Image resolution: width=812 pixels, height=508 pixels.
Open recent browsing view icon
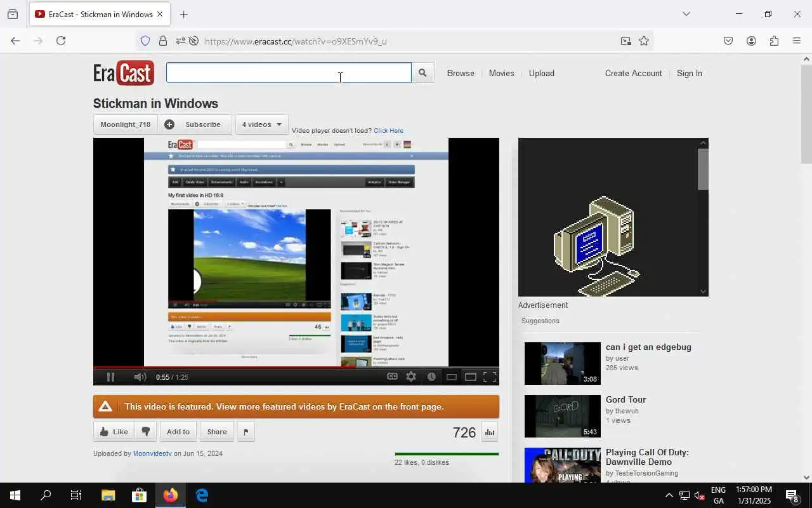tap(13, 14)
